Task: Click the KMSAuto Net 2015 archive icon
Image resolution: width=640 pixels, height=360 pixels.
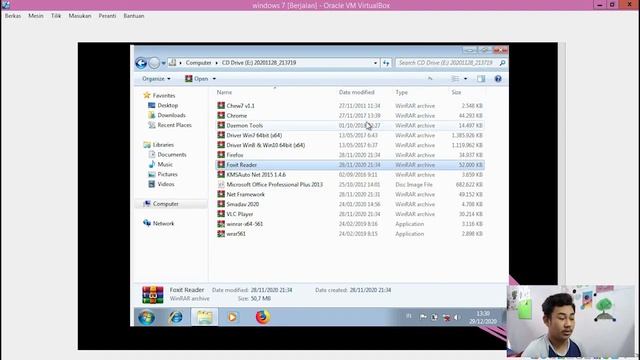Action: (221, 175)
